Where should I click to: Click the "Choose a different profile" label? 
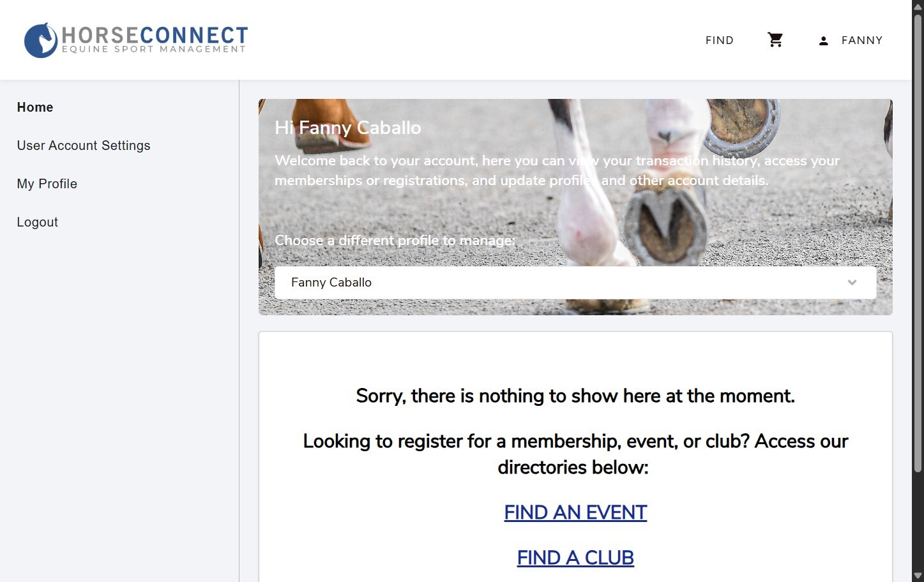click(395, 241)
